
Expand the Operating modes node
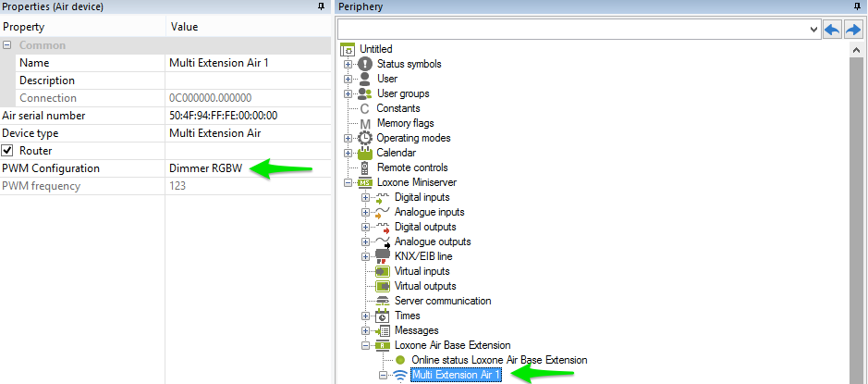click(x=348, y=138)
